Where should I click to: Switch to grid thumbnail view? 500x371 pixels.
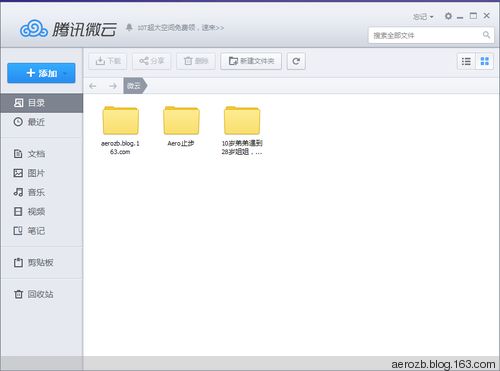click(484, 61)
